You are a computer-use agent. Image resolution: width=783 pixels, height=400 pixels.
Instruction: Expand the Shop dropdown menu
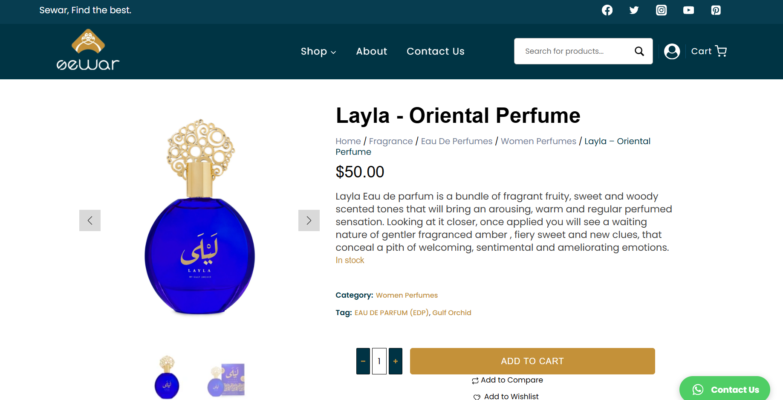(318, 51)
